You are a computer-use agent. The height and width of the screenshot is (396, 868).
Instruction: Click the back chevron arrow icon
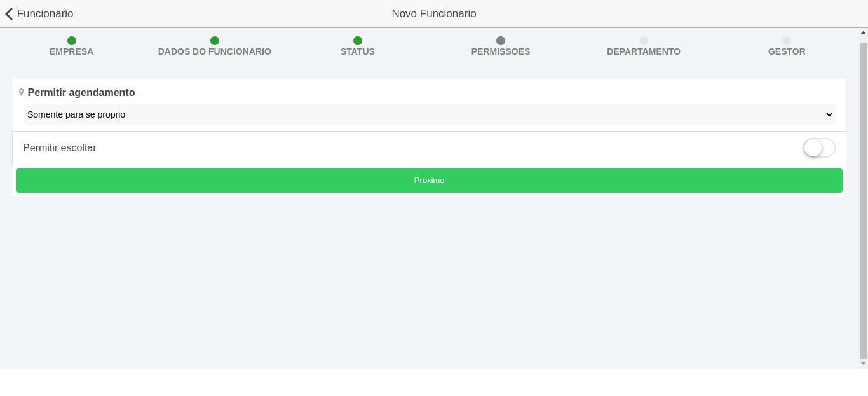9,14
